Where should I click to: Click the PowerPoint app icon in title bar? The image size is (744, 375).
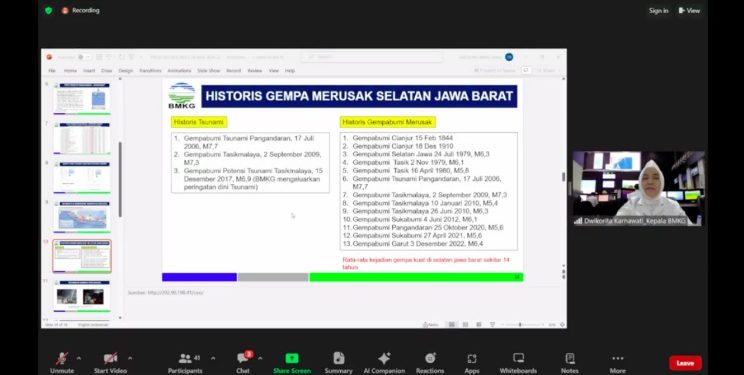49,57
